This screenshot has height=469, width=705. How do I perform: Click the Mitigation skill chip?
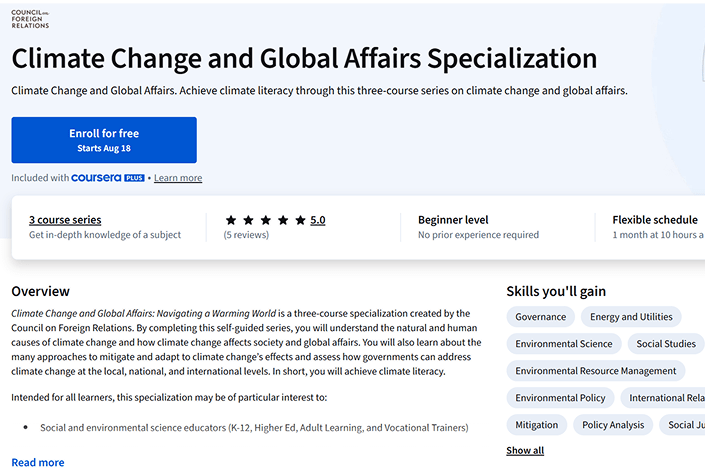537,425
